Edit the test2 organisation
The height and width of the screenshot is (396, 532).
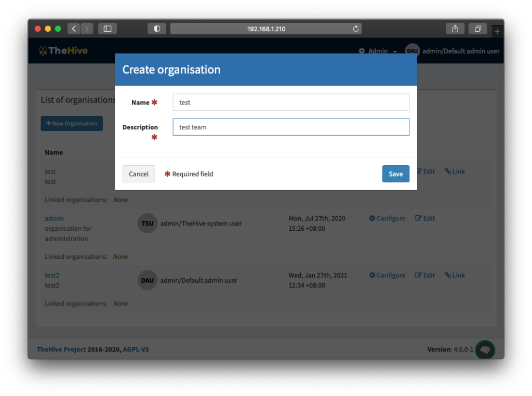pyautogui.click(x=425, y=275)
